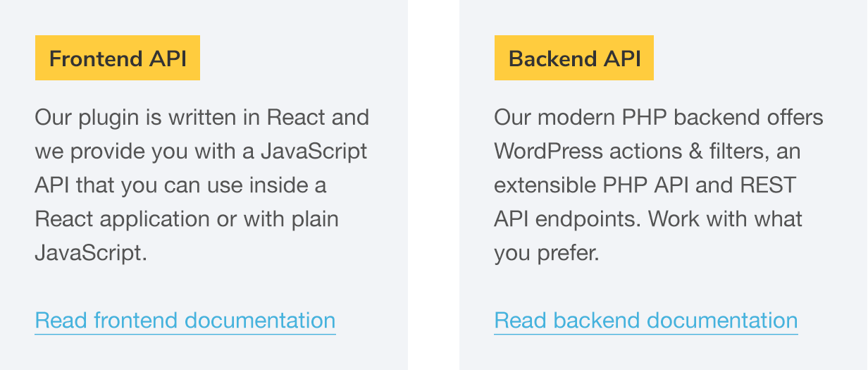
Task: Click 'extensible PHP API and REST' line
Action: [x=645, y=185]
